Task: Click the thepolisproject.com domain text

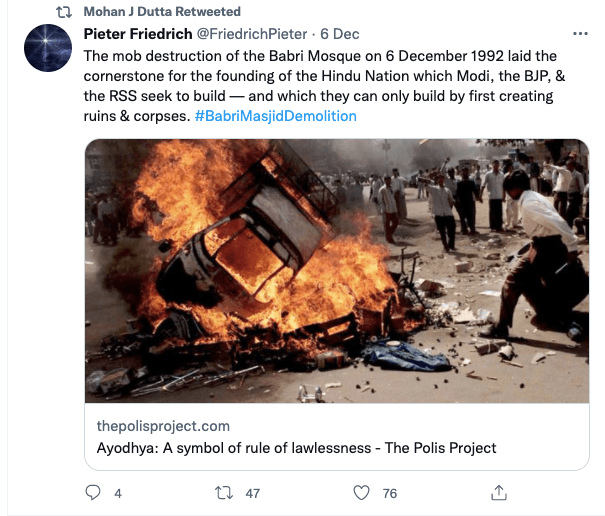Action: 163,426
